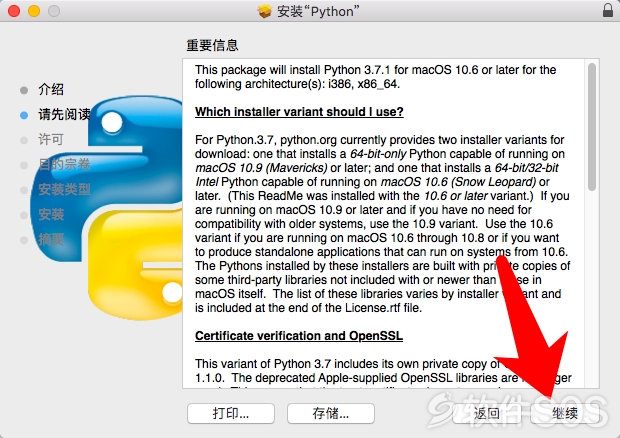Screen dimensions: 620x438
Task: Select the 安装 step in sidebar
Action: tap(51, 215)
